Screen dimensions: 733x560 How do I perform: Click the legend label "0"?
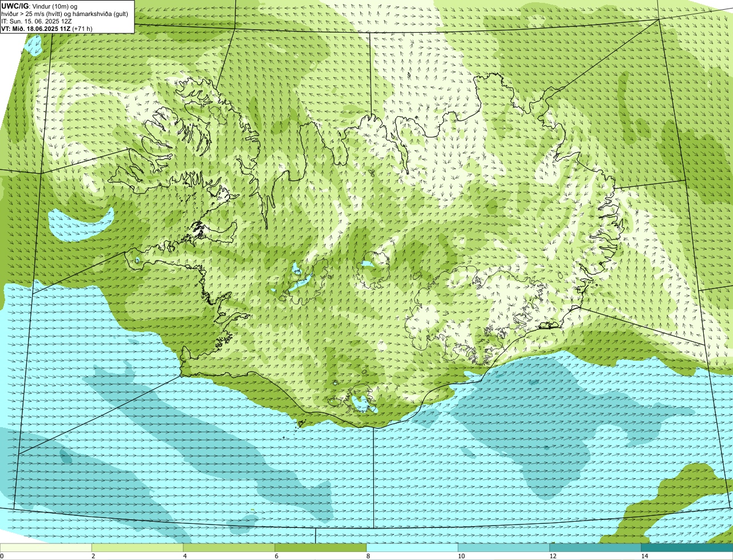pos(2,556)
